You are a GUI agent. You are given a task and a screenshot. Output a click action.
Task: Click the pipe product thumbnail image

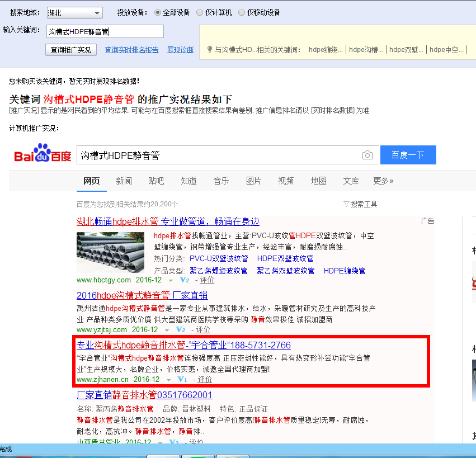pos(111,253)
